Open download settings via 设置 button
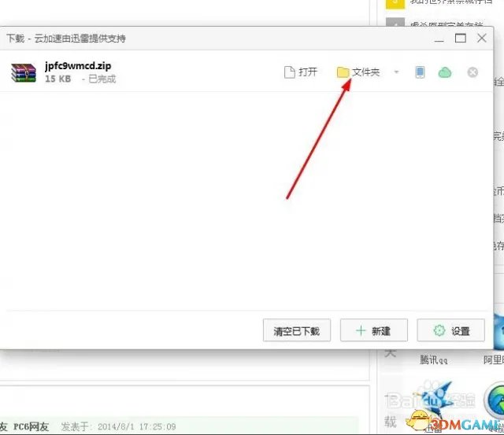The image size is (504, 435). coord(451,331)
